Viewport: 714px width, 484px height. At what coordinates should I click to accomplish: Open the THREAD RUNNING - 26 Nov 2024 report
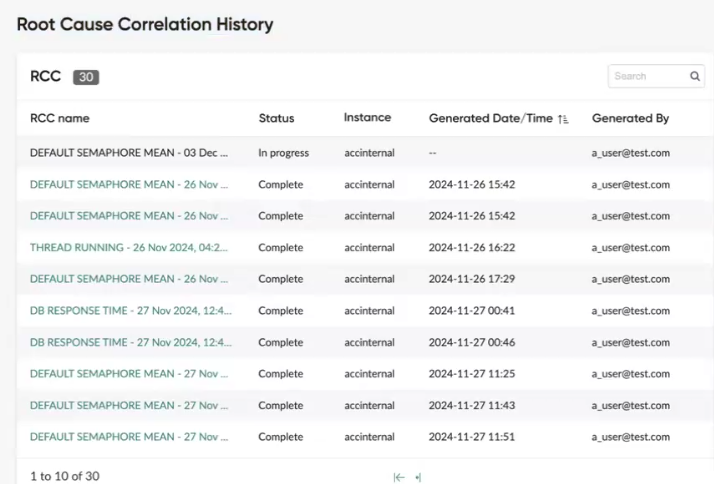[129, 247]
